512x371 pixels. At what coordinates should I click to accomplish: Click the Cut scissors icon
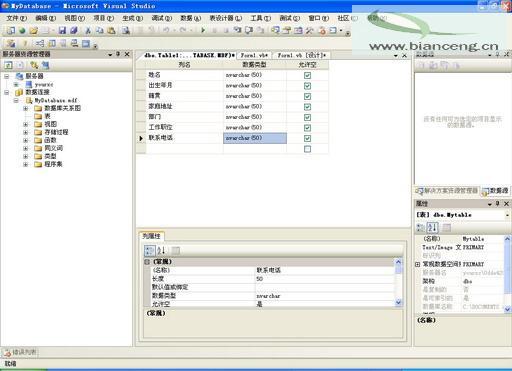[x=88, y=31]
